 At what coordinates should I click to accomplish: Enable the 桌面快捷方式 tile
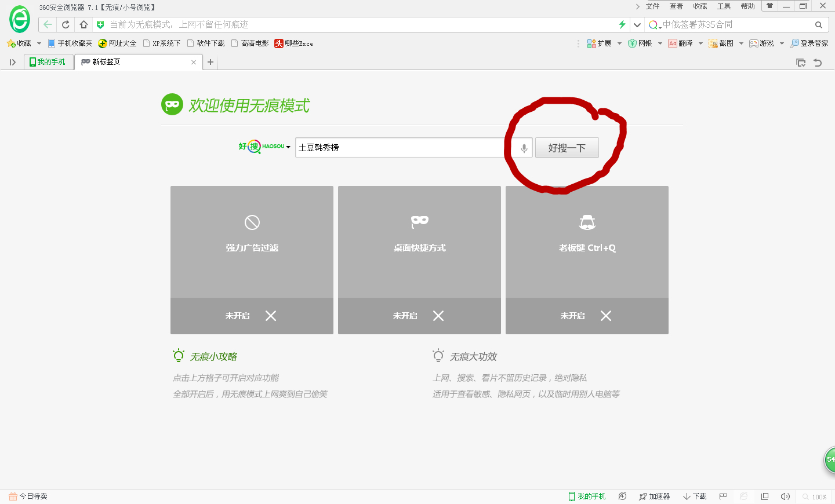419,260
